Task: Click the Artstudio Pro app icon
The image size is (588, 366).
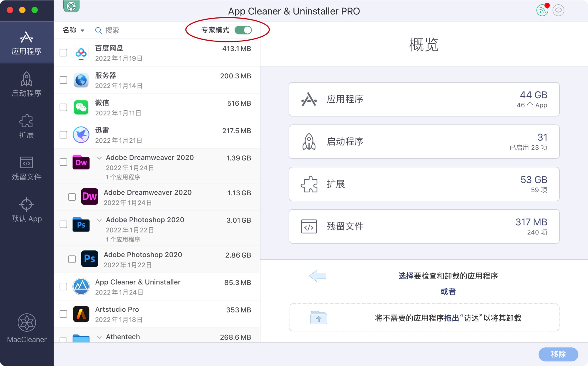Action: (x=81, y=314)
